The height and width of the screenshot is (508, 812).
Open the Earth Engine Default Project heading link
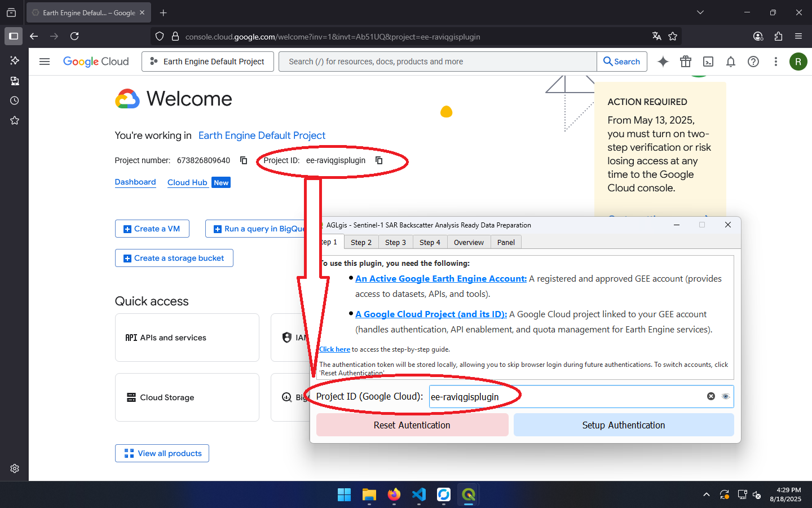(x=262, y=135)
